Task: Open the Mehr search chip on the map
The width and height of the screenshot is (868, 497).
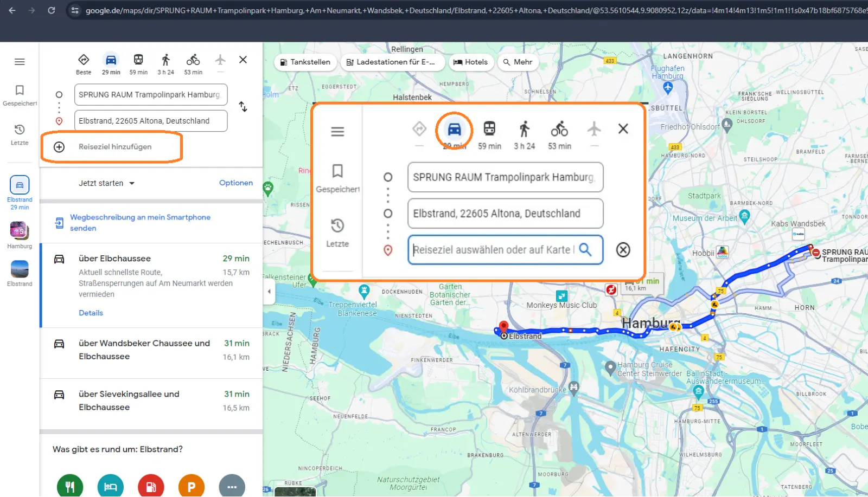Action: click(x=518, y=62)
